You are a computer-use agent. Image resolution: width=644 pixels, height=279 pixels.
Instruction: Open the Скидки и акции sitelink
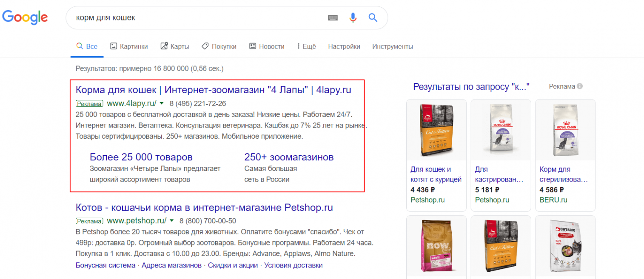[233, 265]
